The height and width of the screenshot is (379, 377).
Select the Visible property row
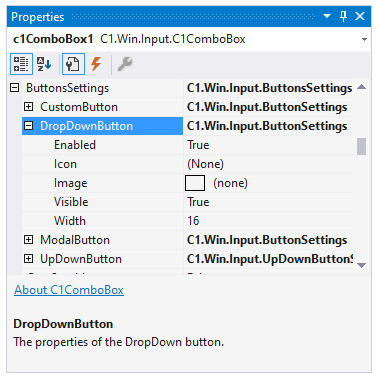coord(187,202)
